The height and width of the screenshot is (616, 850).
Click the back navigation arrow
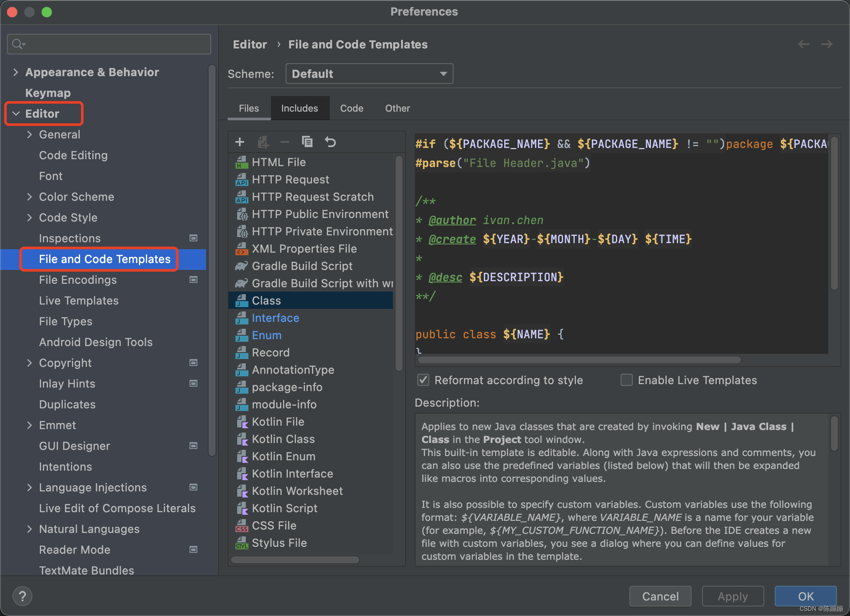coord(804,44)
